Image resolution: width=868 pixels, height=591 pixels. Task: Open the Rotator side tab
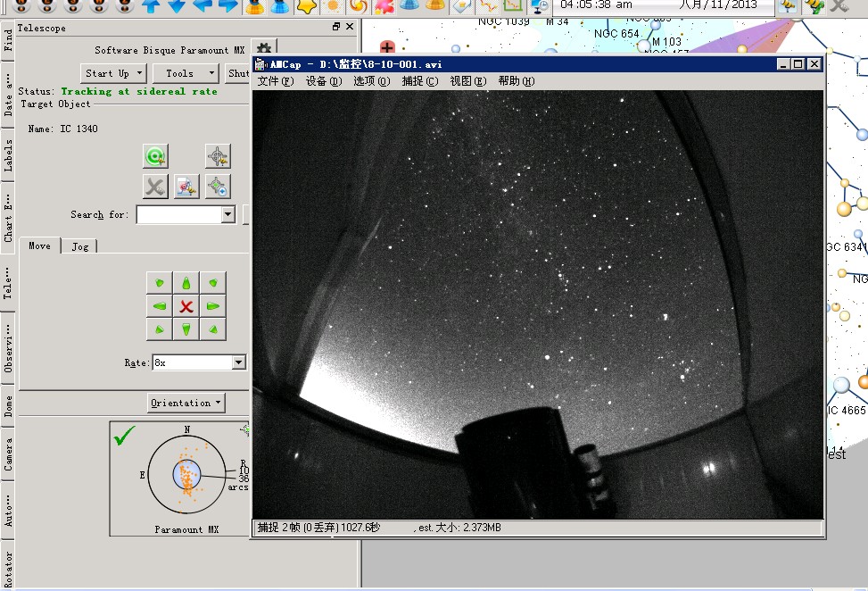[8, 567]
